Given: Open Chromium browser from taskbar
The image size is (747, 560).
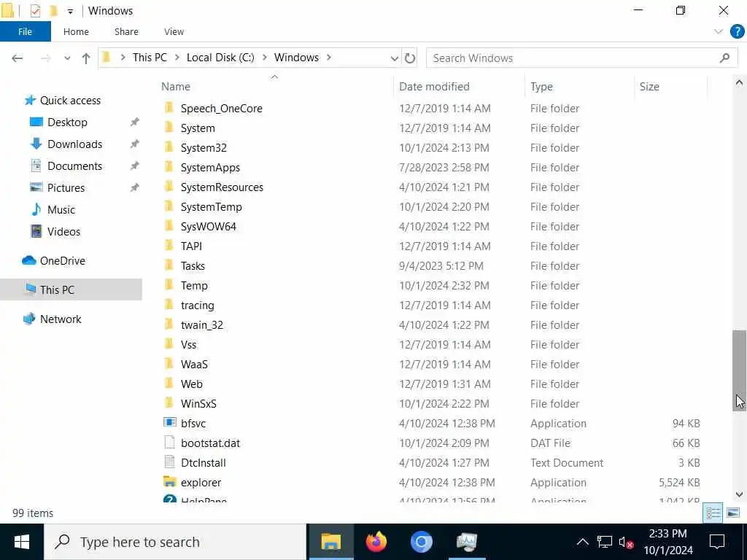Looking at the screenshot, I should [x=421, y=542].
